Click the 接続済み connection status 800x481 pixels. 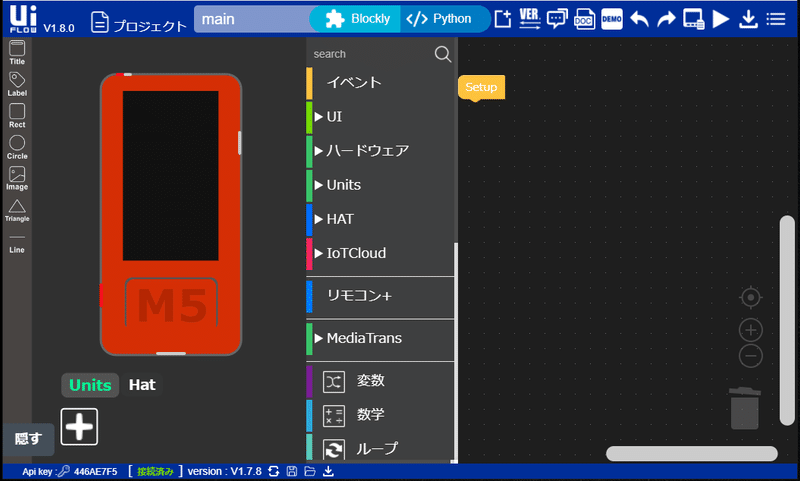click(155, 472)
